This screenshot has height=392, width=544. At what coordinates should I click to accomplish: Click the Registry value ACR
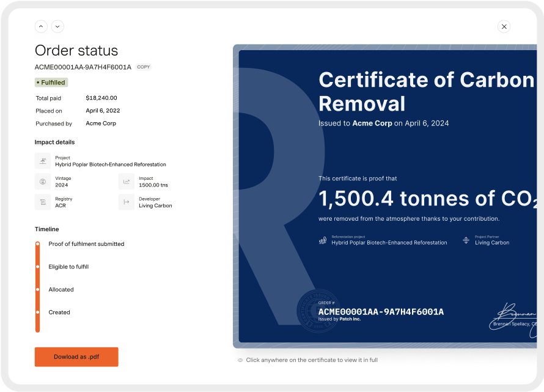(x=61, y=205)
